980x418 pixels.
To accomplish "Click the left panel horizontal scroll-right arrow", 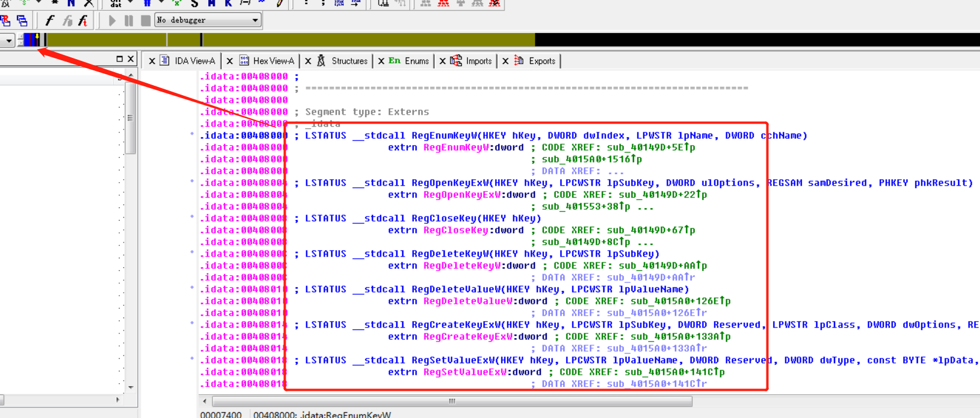I will (x=118, y=400).
